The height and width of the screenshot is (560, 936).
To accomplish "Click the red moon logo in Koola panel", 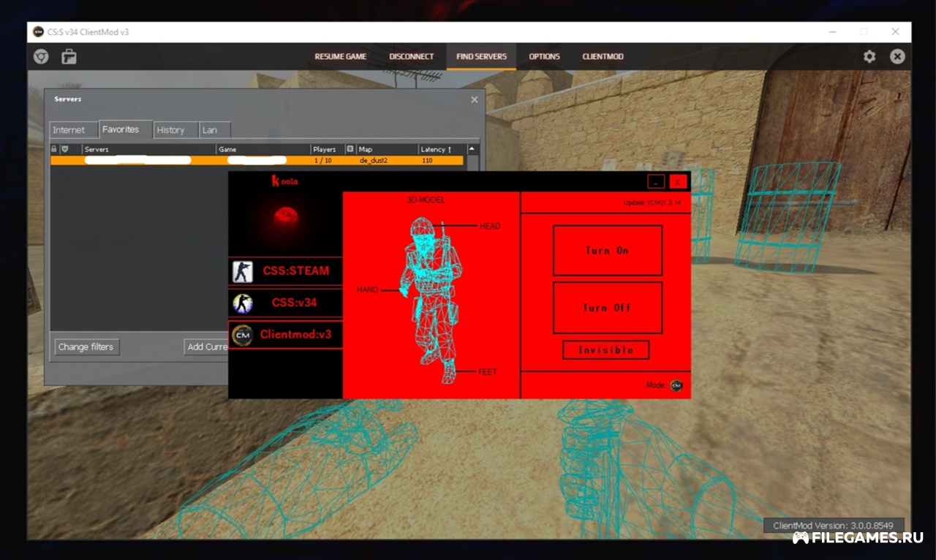I will (284, 218).
